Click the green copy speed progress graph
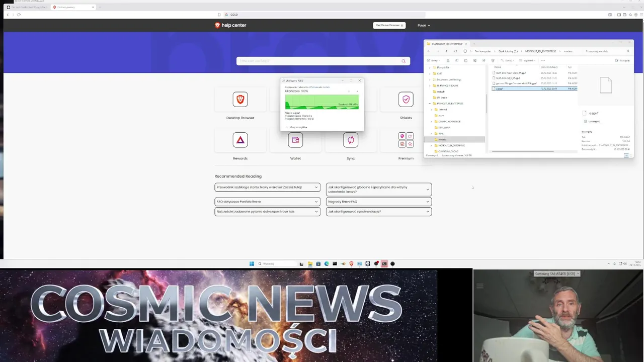 [x=322, y=102]
